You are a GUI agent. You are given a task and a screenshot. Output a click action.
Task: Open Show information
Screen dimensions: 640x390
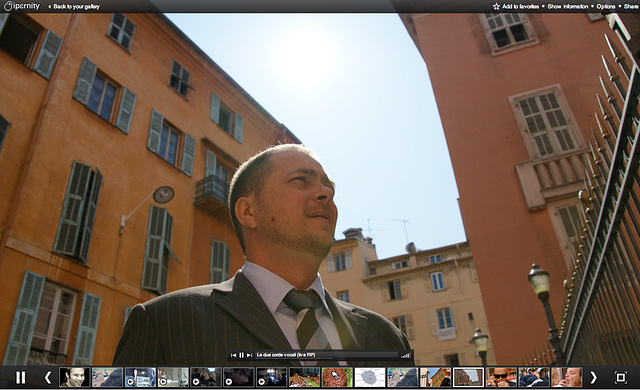click(568, 7)
